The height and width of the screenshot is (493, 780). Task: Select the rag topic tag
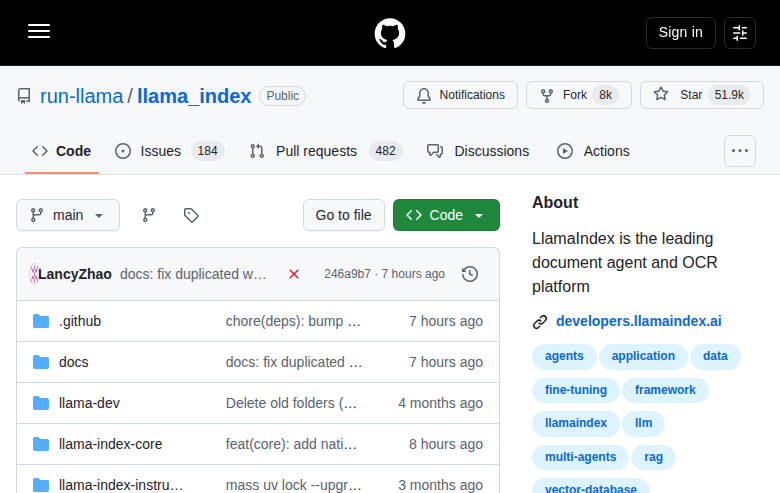(x=653, y=457)
